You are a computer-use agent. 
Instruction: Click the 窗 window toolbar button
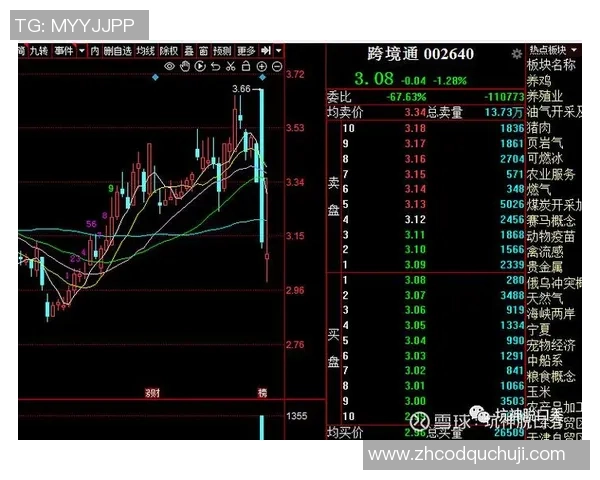(204, 51)
